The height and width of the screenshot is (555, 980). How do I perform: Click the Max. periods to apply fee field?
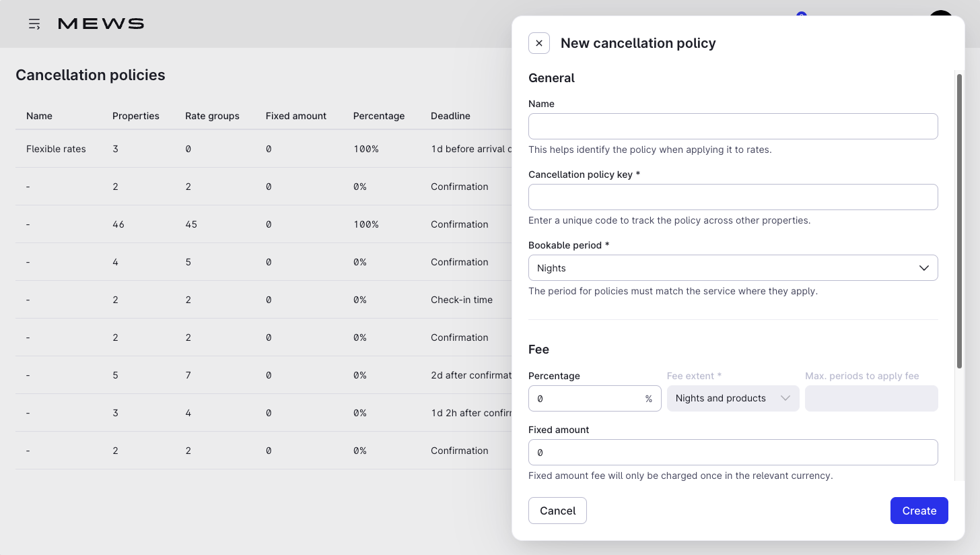tap(872, 399)
